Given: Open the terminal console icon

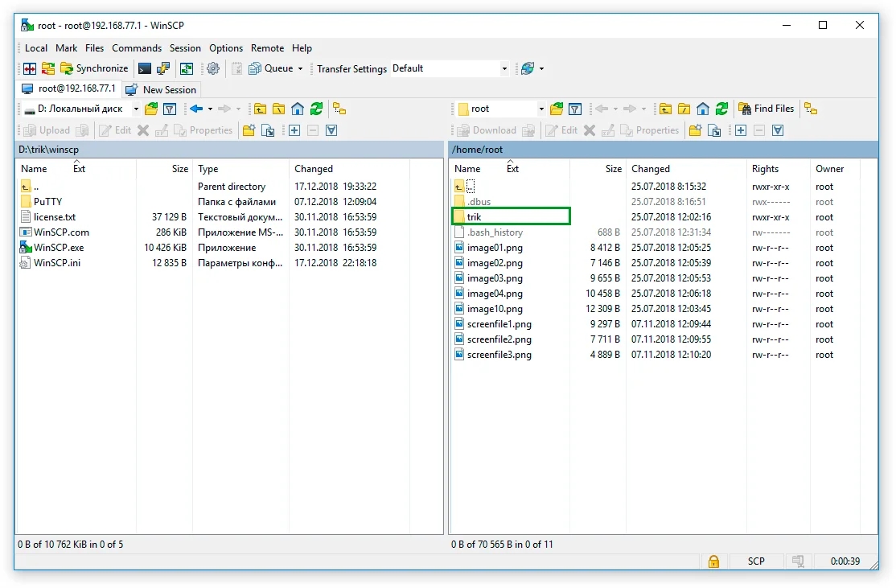Looking at the screenshot, I should coord(145,68).
